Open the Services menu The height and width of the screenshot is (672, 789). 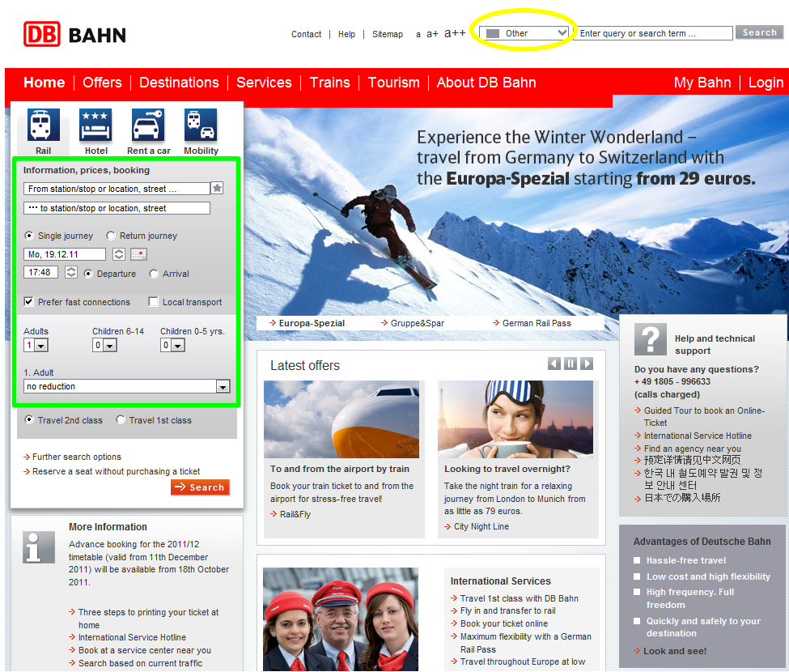(x=264, y=83)
